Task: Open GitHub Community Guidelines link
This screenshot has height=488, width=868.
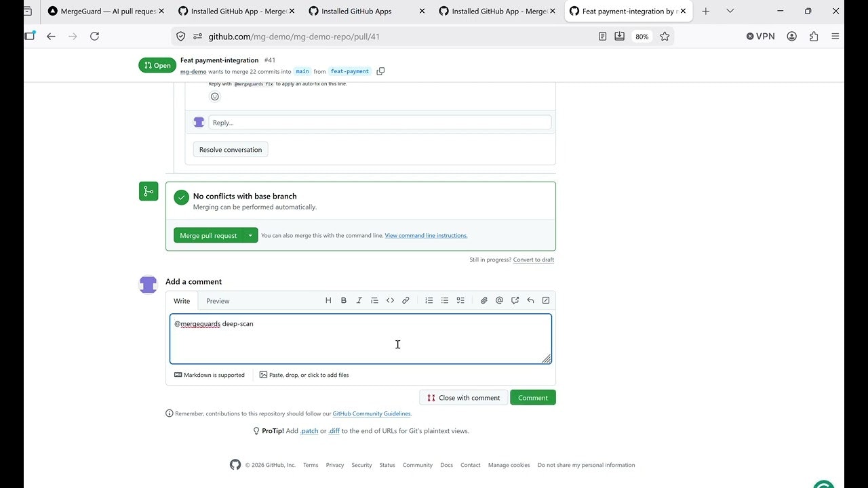Action: 372,413
